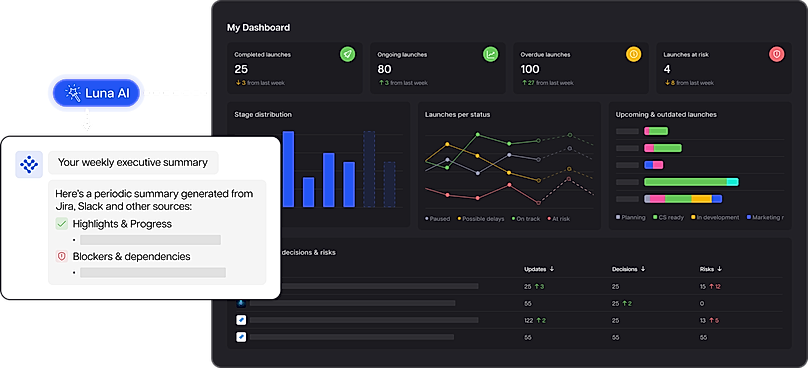Click the 15 value in Risks column
Viewport: 808px width, 368px height.
coord(702,287)
